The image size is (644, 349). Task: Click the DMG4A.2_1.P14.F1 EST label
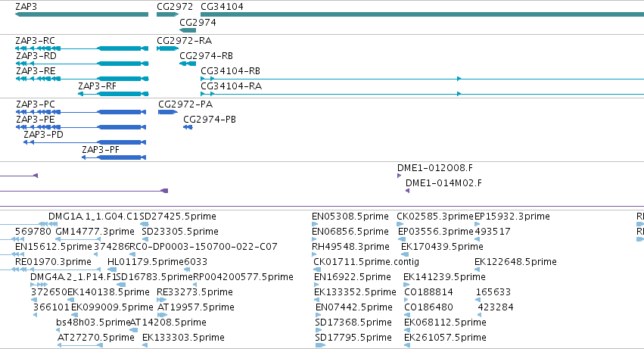click(x=73, y=278)
